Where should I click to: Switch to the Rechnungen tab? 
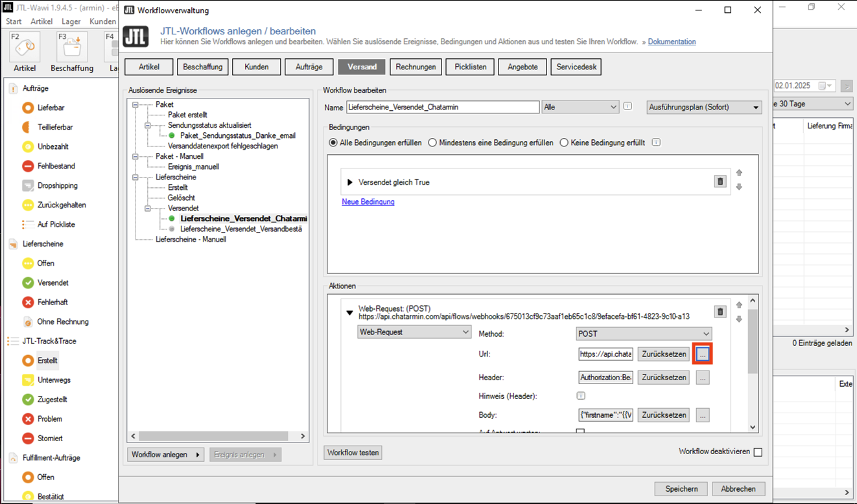pyautogui.click(x=416, y=67)
